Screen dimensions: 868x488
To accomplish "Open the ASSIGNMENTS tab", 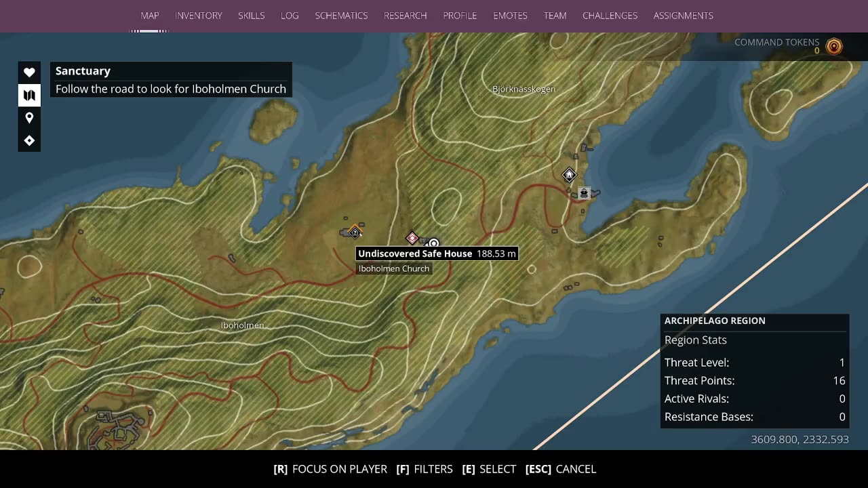I will point(683,16).
